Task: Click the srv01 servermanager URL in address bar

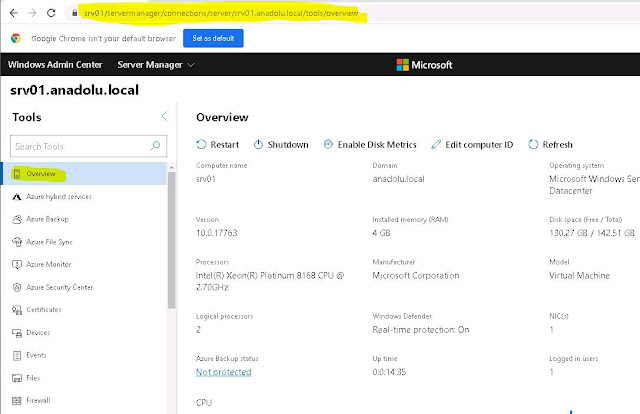Action: tap(221, 13)
